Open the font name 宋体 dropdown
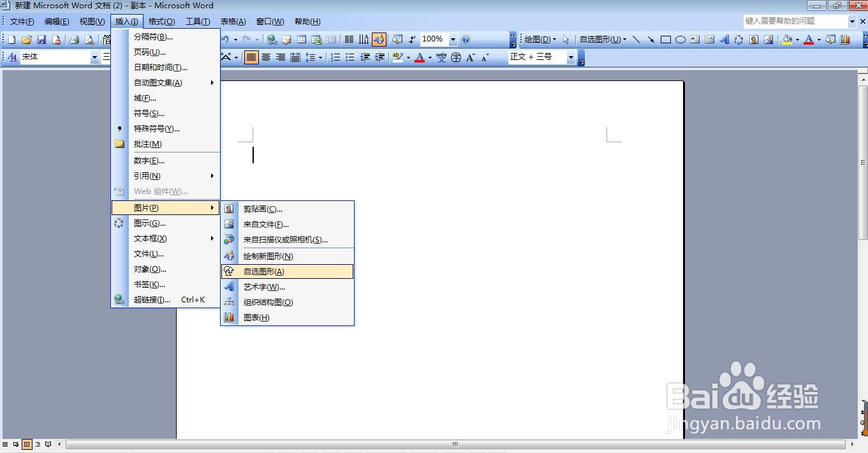 coord(94,57)
